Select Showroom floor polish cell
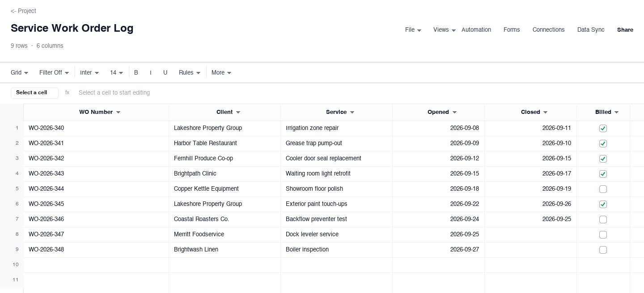 click(x=336, y=189)
